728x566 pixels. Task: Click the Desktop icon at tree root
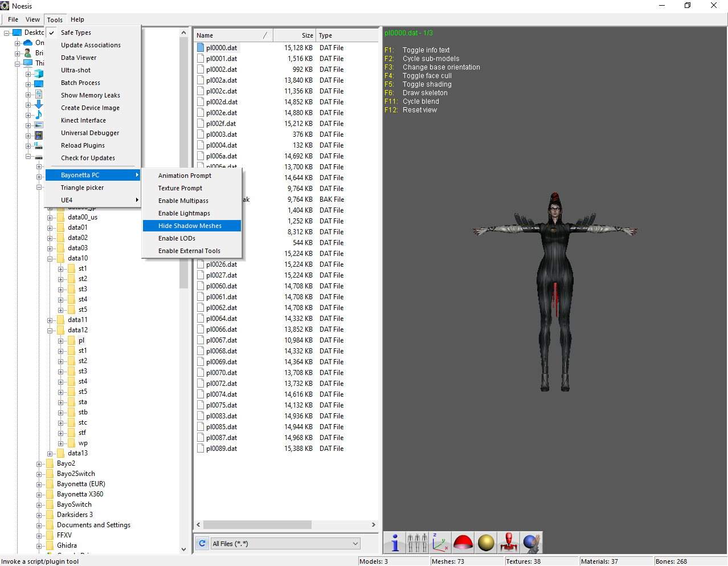(17, 32)
